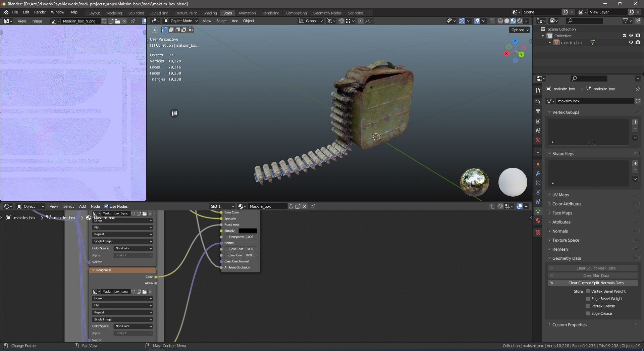Image resolution: width=644 pixels, height=351 pixels.
Task: Unlink the Maskim_box_N.png image
Action: 124,21
